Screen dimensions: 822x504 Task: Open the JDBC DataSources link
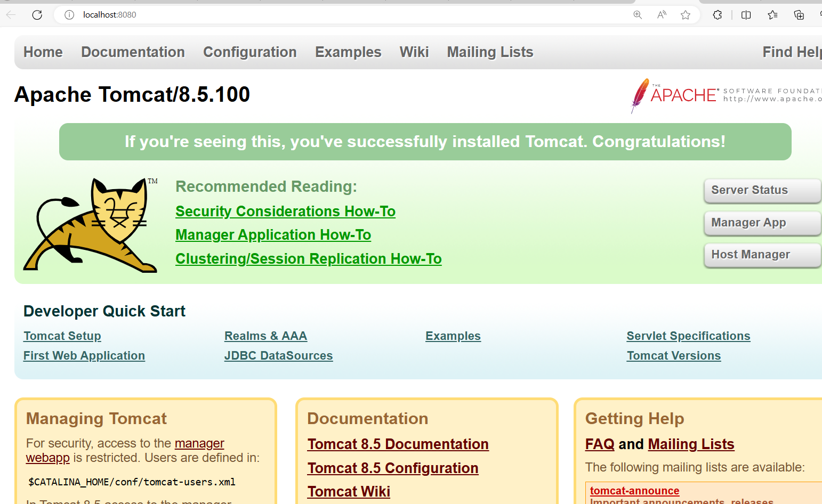278,356
